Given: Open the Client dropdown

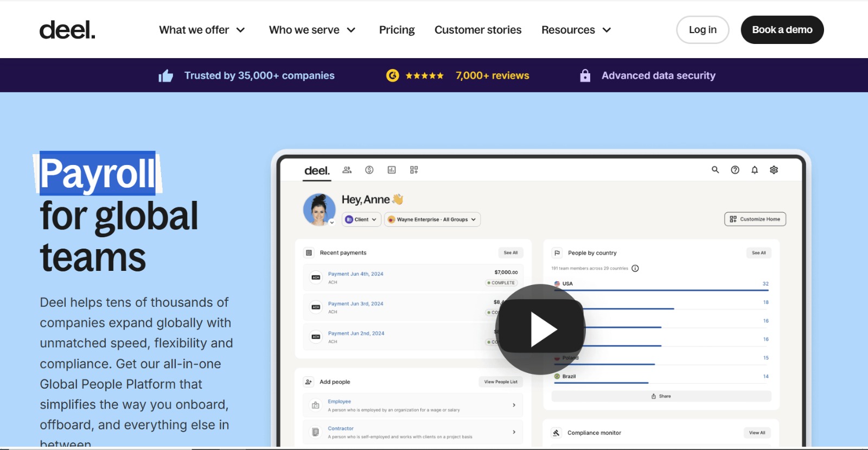Looking at the screenshot, I should pos(361,219).
